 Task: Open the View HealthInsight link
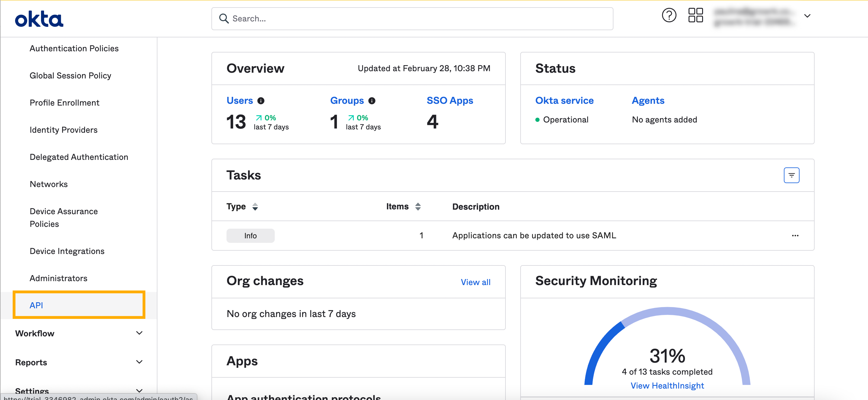(x=667, y=386)
